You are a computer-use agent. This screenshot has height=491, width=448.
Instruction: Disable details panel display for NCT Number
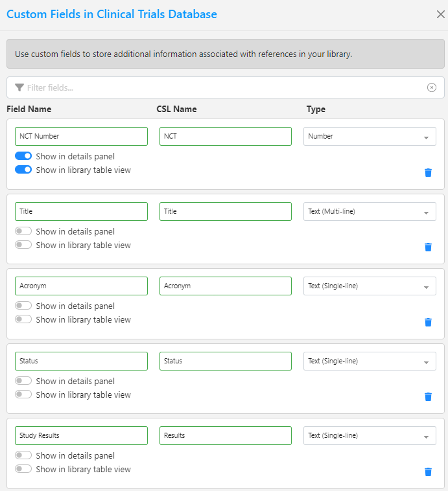pyautogui.click(x=23, y=156)
